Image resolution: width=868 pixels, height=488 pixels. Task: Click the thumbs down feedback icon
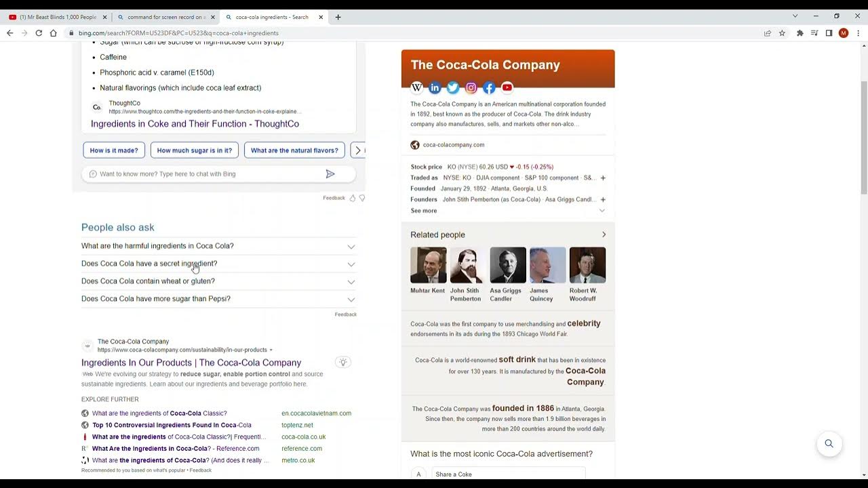[362, 198]
